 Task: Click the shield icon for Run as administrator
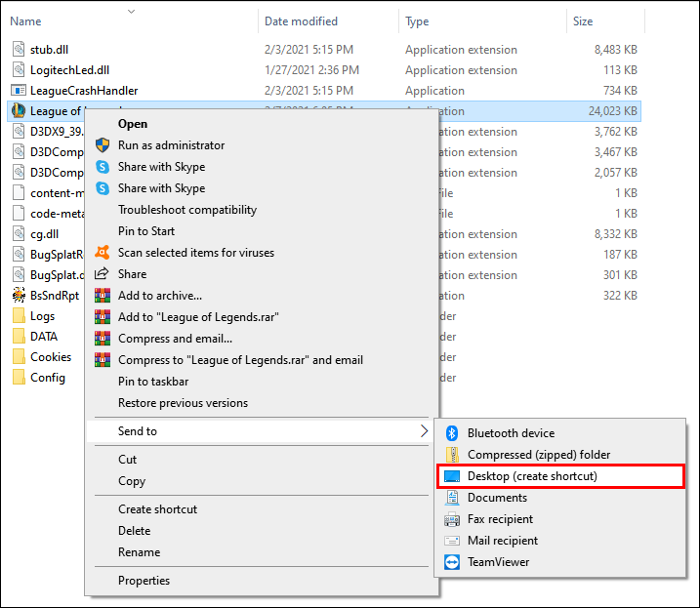[103, 145]
